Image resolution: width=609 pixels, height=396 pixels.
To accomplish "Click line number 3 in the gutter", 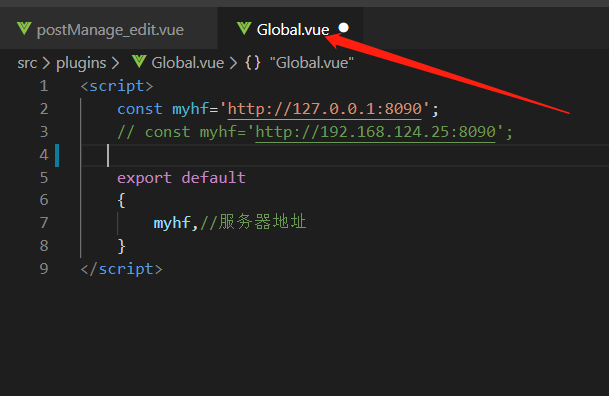I will (44, 132).
